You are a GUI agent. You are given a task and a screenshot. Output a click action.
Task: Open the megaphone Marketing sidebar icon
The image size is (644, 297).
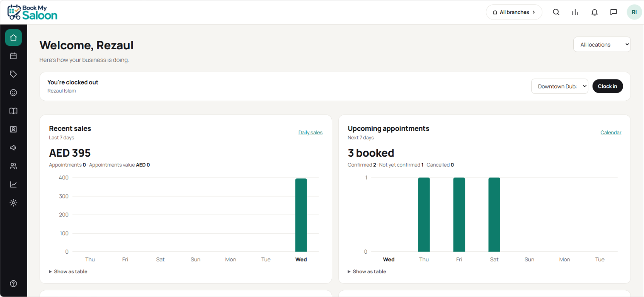pos(14,147)
